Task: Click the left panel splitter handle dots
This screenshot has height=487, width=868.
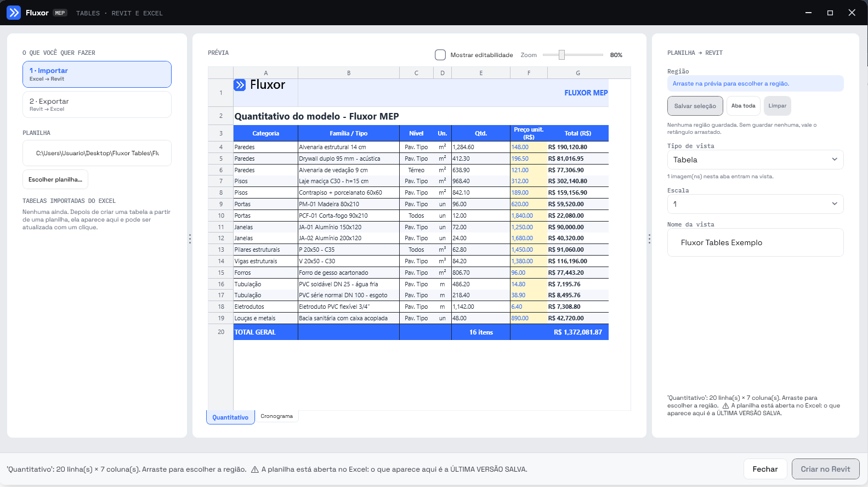Action: [x=190, y=239]
